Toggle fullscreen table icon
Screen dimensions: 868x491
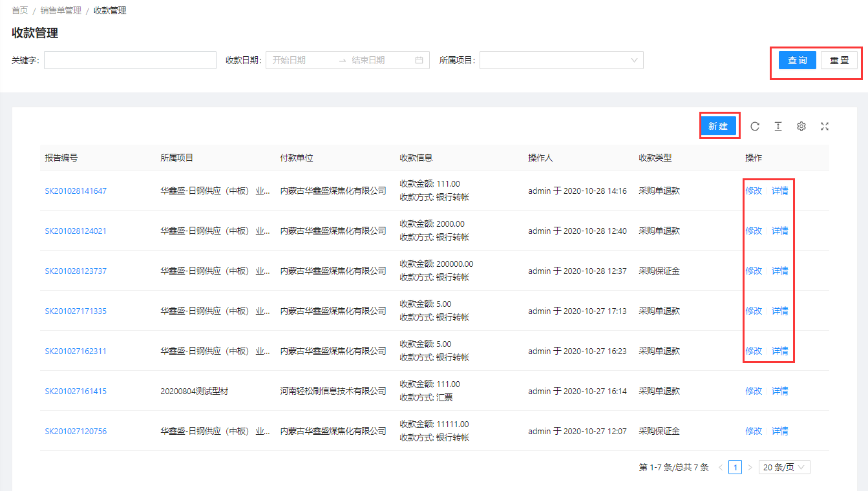click(x=825, y=127)
